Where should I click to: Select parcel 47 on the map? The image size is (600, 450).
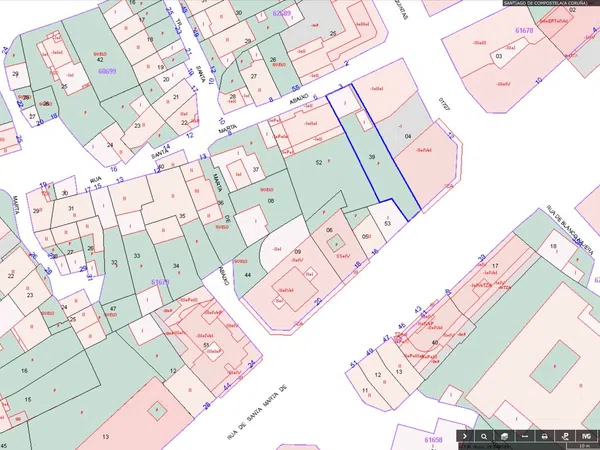[113, 308]
